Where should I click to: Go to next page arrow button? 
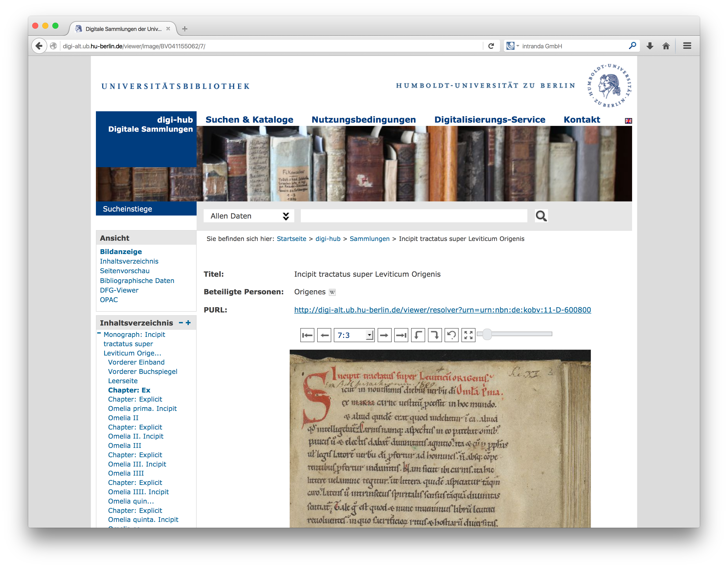pyautogui.click(x=384, y=335)
